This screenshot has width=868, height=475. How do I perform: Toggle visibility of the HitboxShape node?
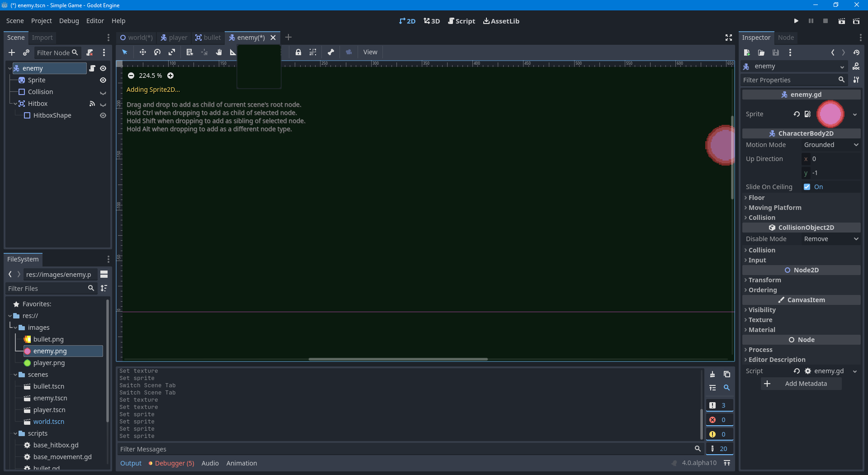tap(103, 115)
